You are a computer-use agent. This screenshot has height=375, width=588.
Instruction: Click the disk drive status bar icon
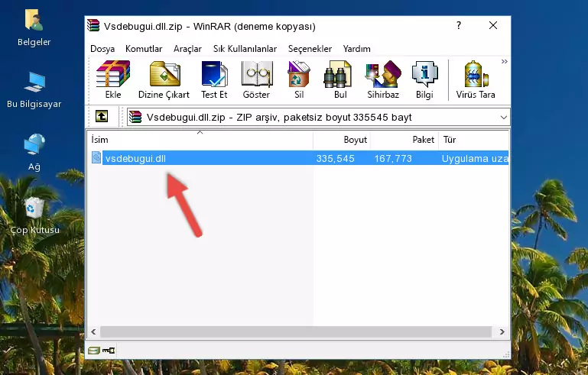coord(94,351)
